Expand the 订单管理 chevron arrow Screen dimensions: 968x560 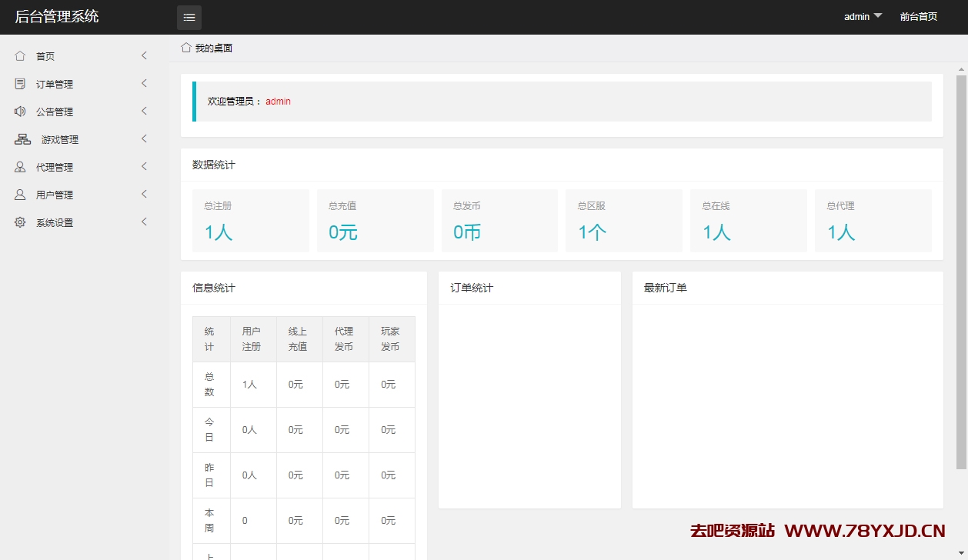[144, 83]
